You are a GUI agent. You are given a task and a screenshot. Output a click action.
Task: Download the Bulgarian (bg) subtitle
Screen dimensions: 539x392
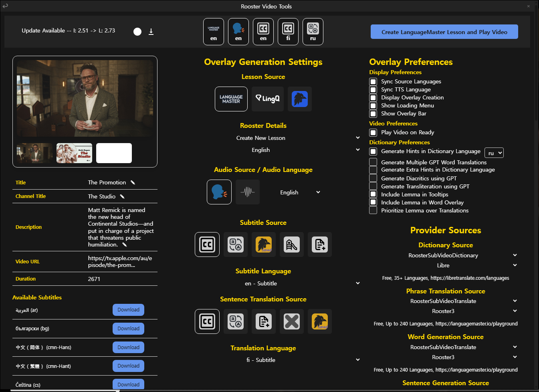pos(128,329)
